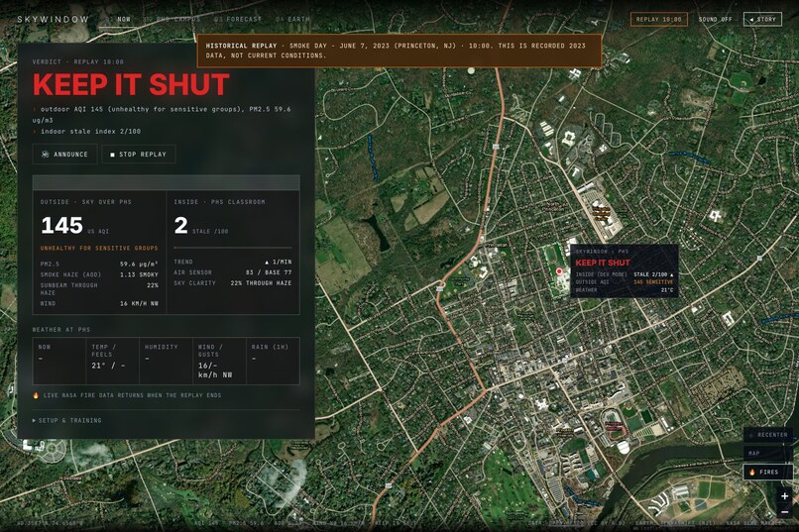This screenshot has height=532, width=799.
Task: Click the TREND 1/MIN row
Action: pyautogui.click(x=232, y=262)
